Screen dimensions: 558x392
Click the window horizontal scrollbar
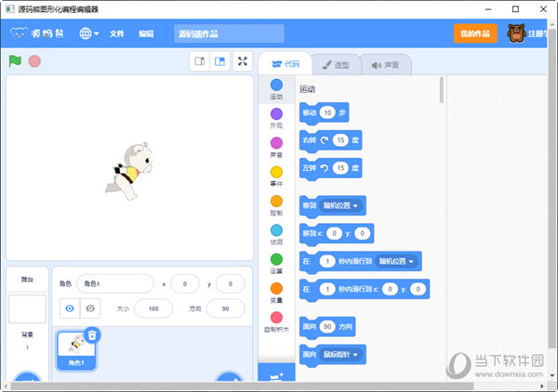[x=243, y=386]
